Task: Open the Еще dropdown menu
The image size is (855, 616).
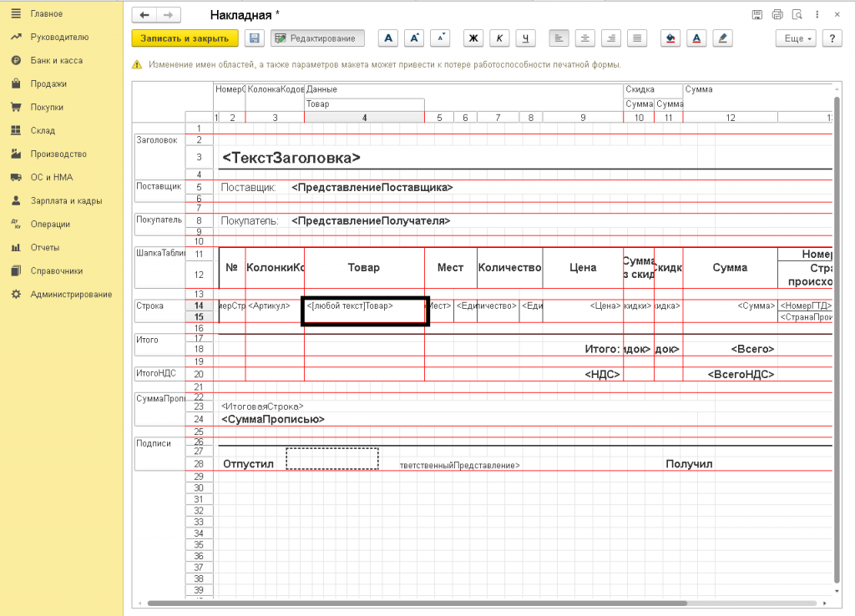Action: (x=794, y=38)
